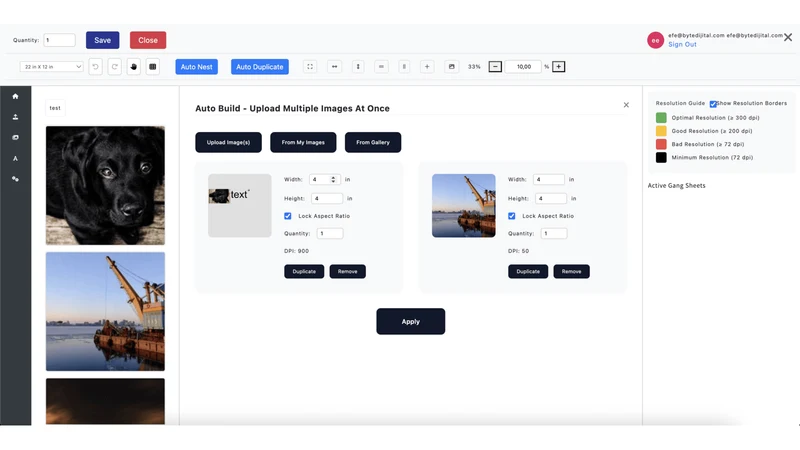This screenshot has height=450, width=800.
Task: Click the Height field of text image
Action: click(x=327, y=198)
